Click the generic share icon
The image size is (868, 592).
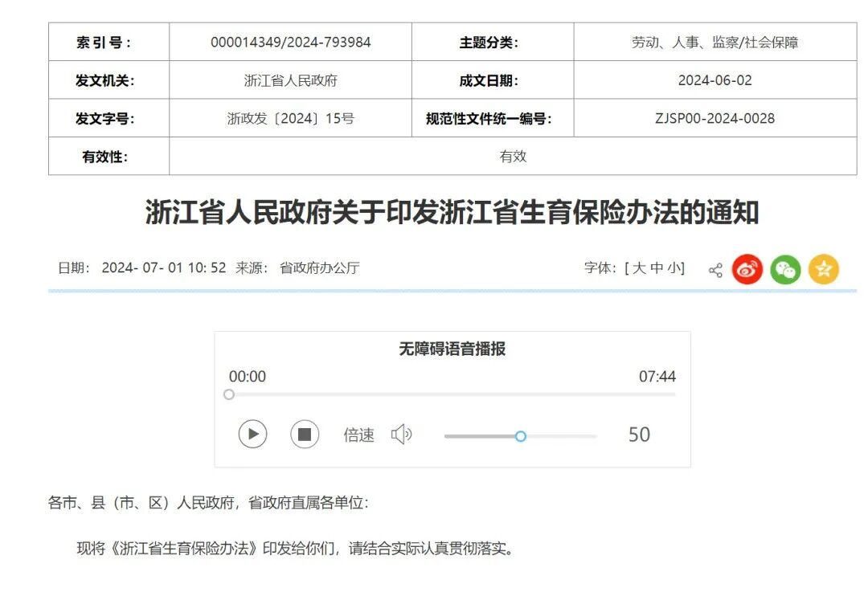pyautogui.click(x=715, y=270)
